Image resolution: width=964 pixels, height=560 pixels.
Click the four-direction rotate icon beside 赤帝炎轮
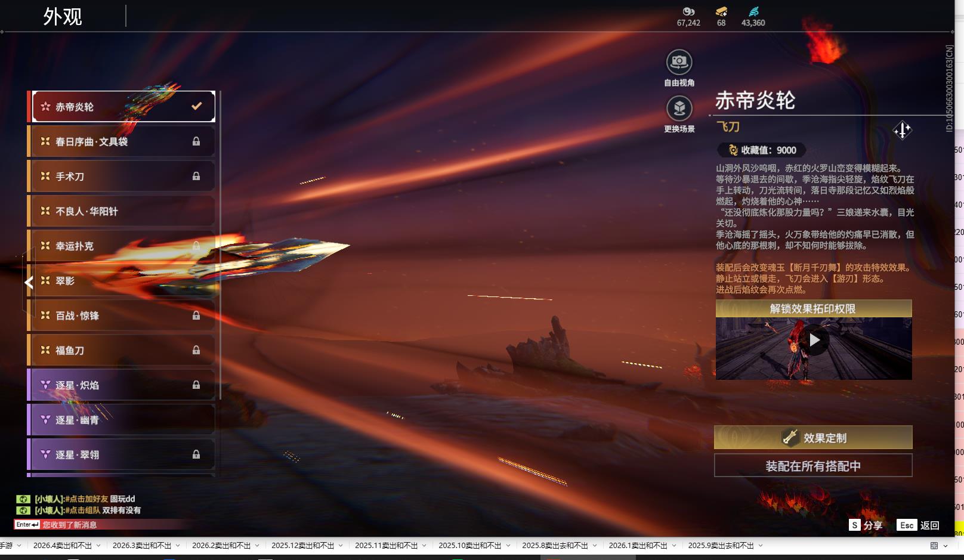[903, 130]
